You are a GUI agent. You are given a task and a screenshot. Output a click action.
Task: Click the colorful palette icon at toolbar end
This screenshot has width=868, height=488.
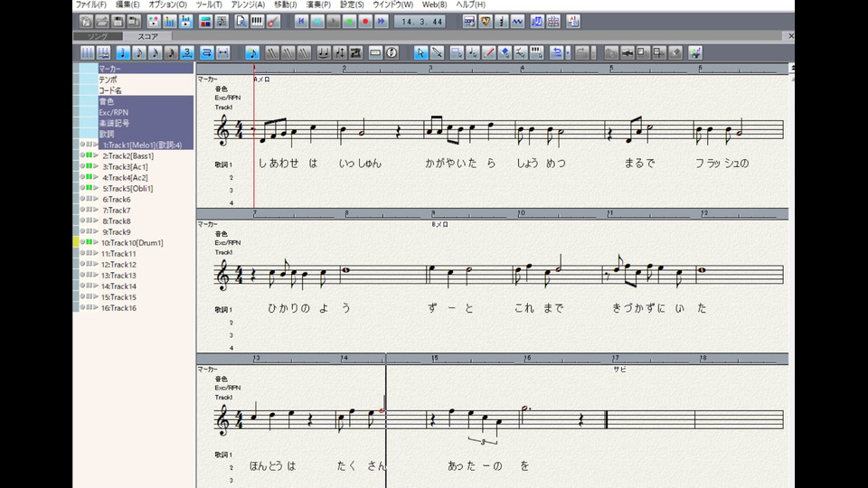[x=695, y=52]
